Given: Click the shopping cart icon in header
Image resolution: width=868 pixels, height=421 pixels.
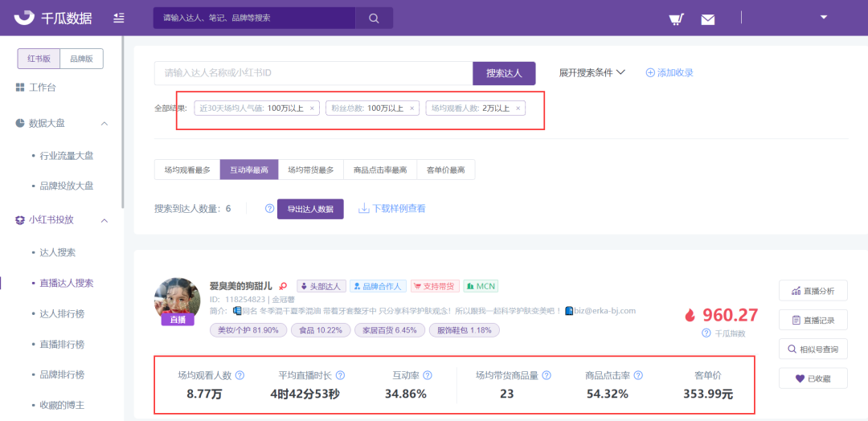Looking at the screenshot, I should [x=676, y=18].
